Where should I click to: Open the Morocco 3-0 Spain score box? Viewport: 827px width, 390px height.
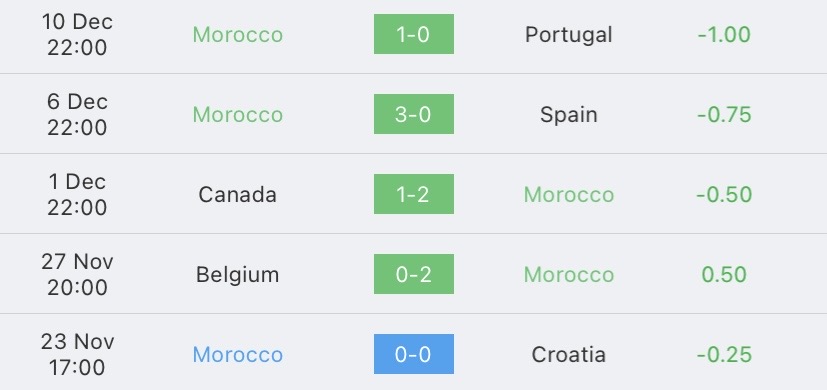[414, 114]
